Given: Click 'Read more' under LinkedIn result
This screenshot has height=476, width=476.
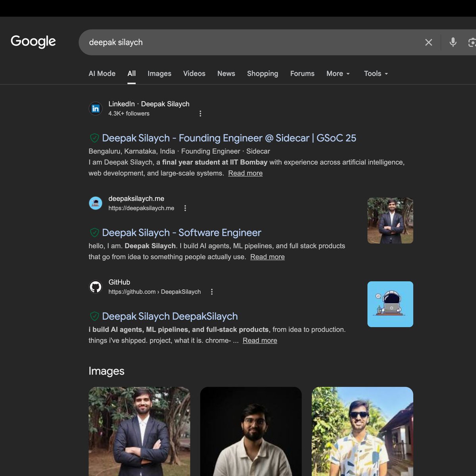Looking at the screenshot, I should tap(245, 173).
